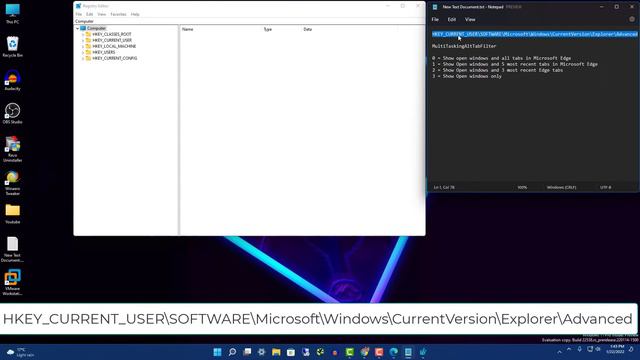Click the UTF-8 encoding status entry
Screen dimensions: 640x360
coord(605,187)
